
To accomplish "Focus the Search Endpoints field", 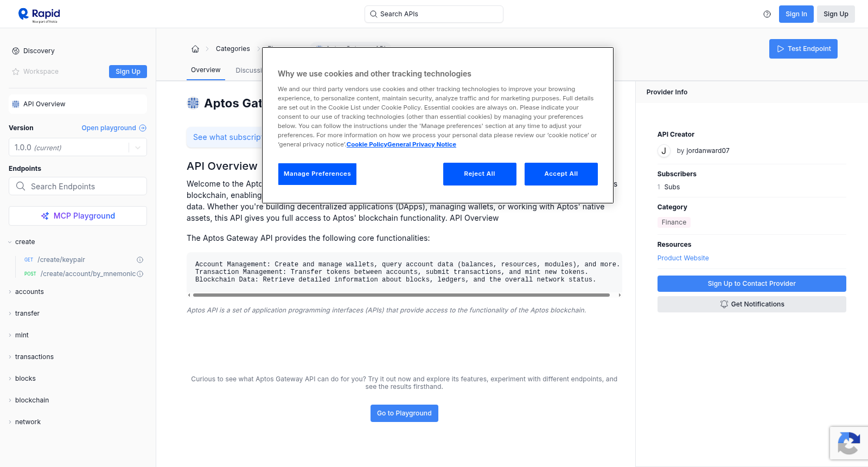I will click(78, 187).
